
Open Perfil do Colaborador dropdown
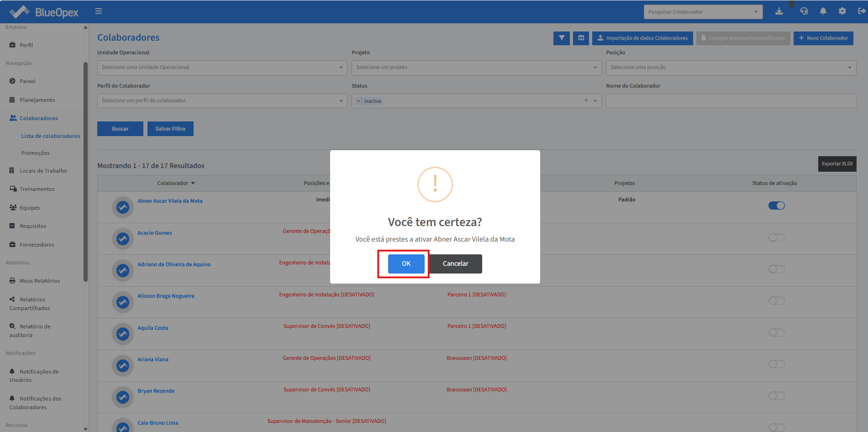[222, 101]
